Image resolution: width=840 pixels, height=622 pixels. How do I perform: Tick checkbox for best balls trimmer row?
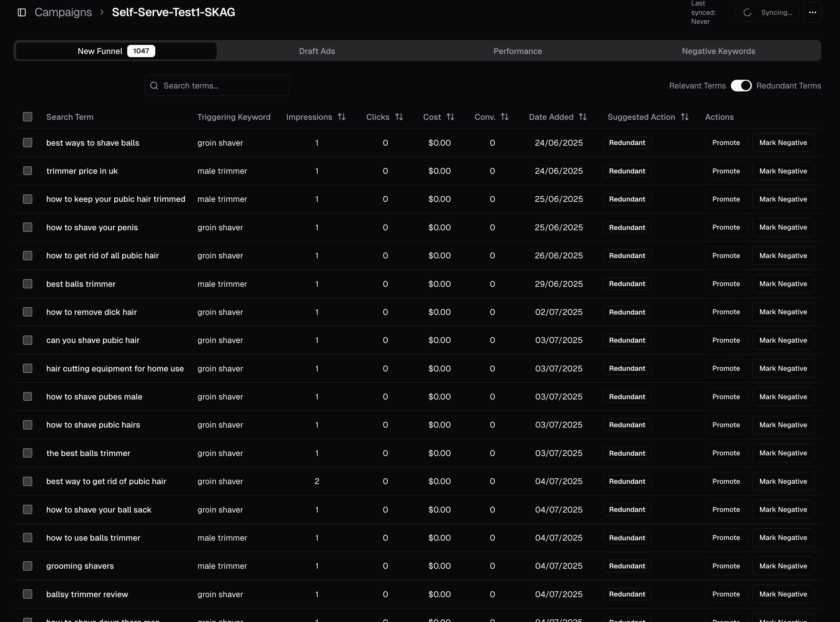(x=27, y=284)
